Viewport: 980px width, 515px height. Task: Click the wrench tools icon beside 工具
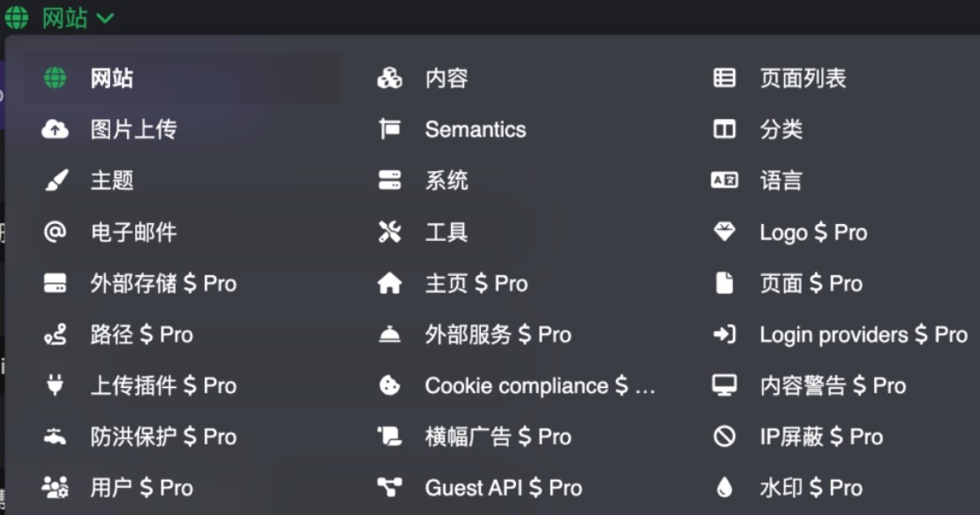coord(390,232)
